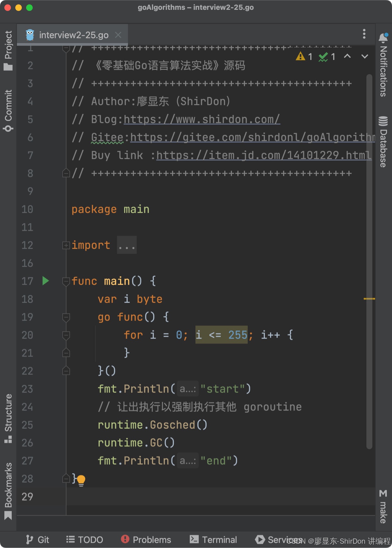Click the vertical editor scrollbar

[369, 262]
